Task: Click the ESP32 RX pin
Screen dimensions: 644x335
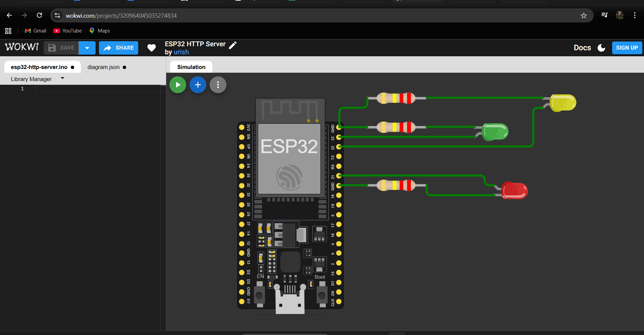Action: 339,166
